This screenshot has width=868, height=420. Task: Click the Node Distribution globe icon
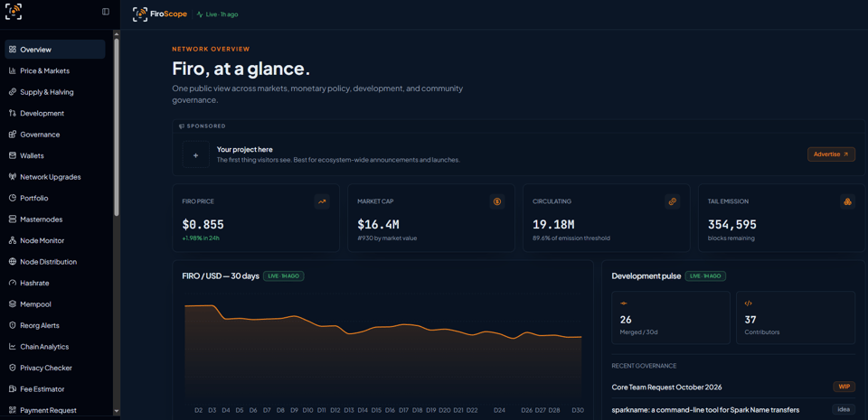(12, 262)
